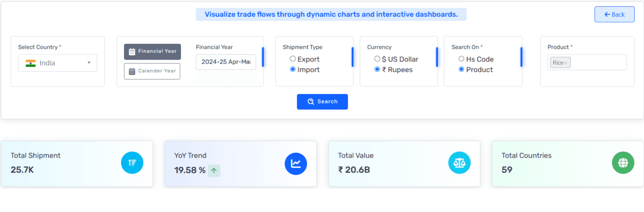The width and height of the screenshot is (644, 212).
Task: Click inside the Product input field
Action: click(x=600, y=62)
